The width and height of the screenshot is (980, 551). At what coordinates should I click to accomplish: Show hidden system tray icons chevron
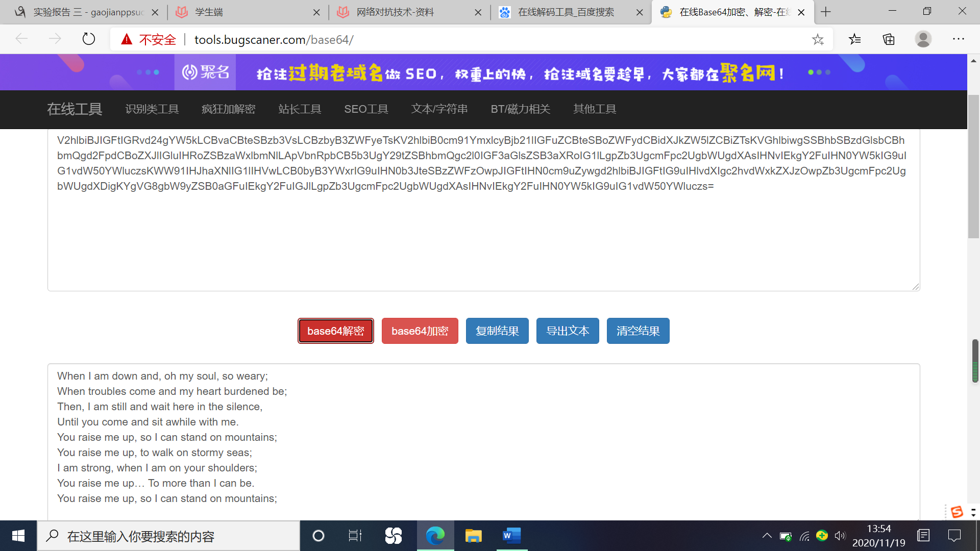click(x=767, y=536)
